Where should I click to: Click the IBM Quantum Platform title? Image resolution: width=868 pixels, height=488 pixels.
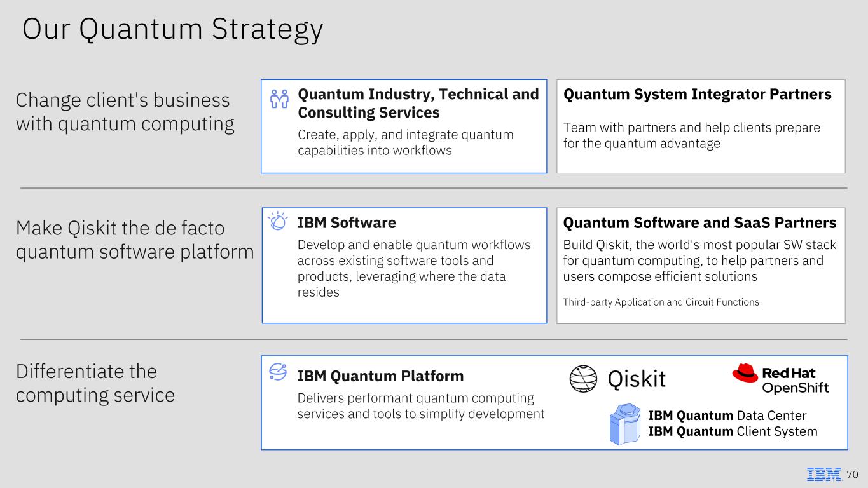click(380, 376)
